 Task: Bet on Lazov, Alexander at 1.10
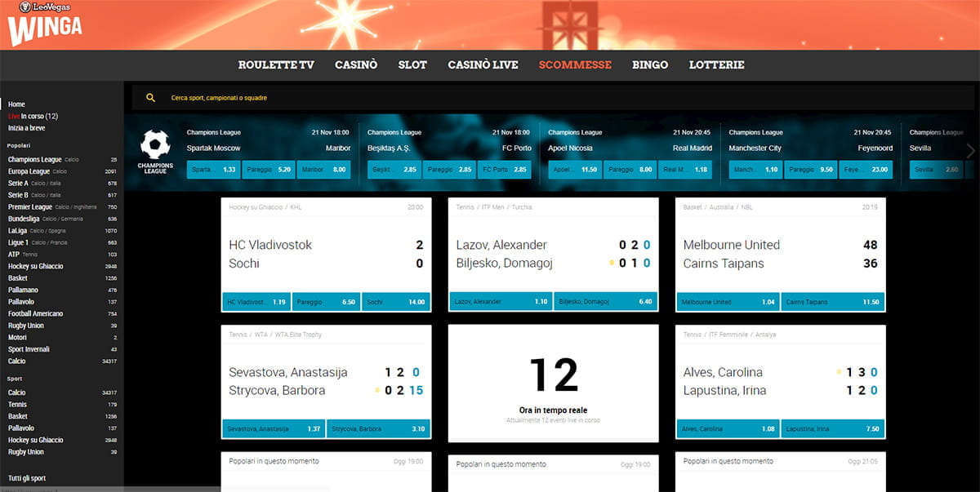[501, 302]
